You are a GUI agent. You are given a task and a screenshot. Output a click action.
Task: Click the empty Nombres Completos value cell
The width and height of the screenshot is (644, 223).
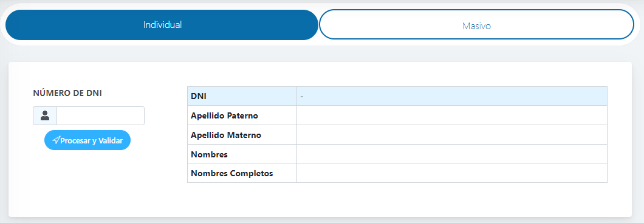coord(452,173)
